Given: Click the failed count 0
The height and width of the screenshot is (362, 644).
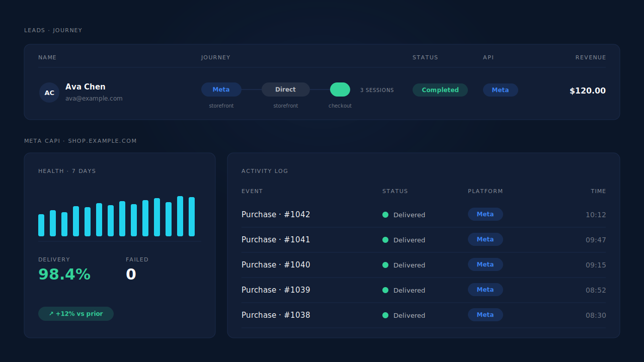Looking at the screenshot, I should tap(131, 275).
